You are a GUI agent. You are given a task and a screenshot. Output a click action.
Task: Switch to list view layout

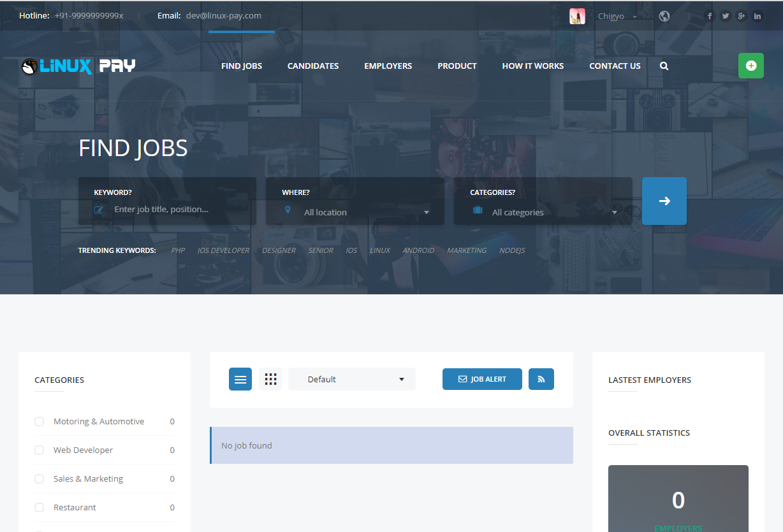pyautogui.click(x=240, y=379)
